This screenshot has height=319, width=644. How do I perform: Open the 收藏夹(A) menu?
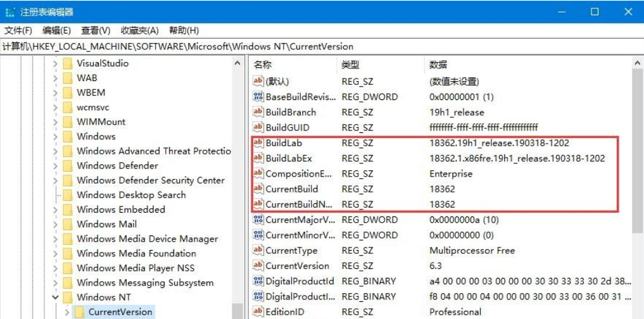click(x=140, y=30)
